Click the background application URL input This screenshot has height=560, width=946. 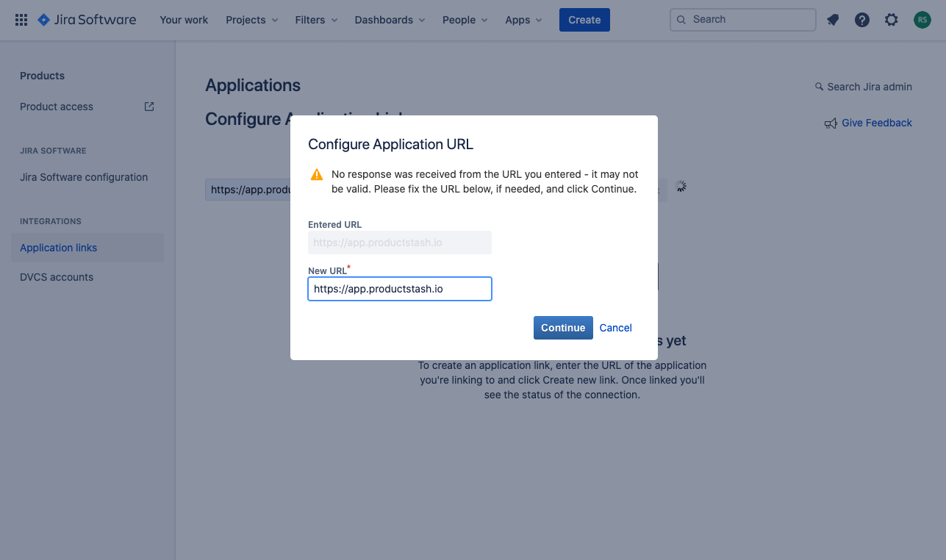pos(248,189)
